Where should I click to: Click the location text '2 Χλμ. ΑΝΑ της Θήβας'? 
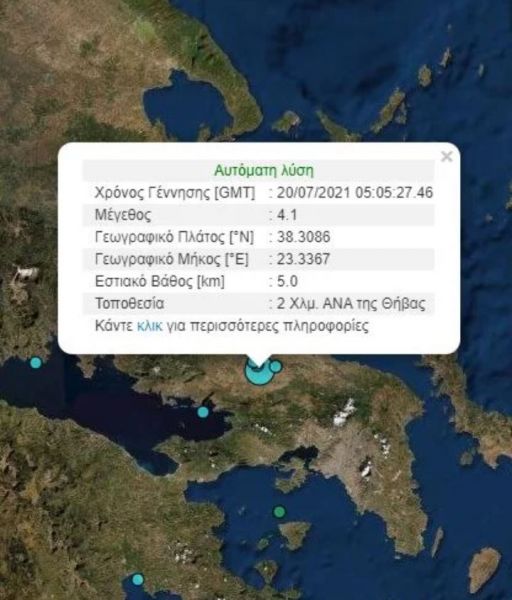[351, 303]
